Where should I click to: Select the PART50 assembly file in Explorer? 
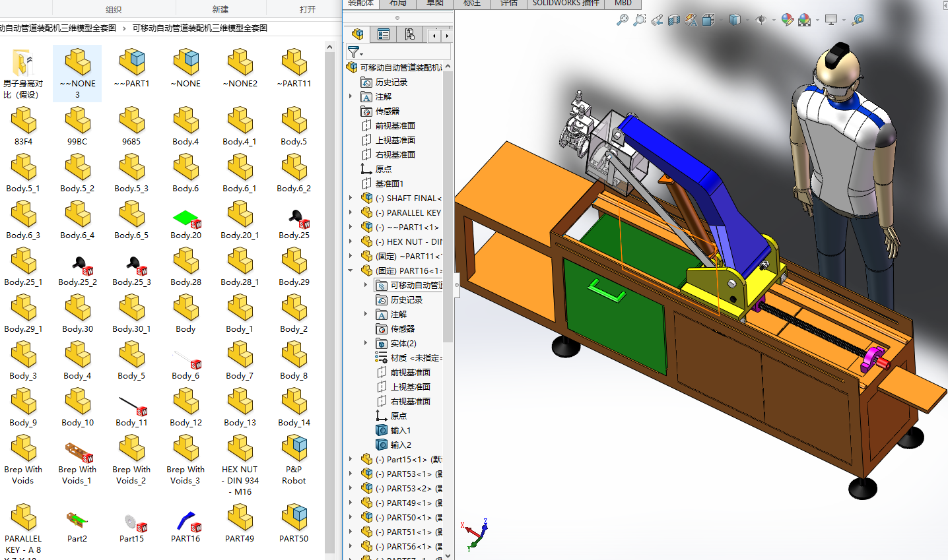(x=294, y=524)
